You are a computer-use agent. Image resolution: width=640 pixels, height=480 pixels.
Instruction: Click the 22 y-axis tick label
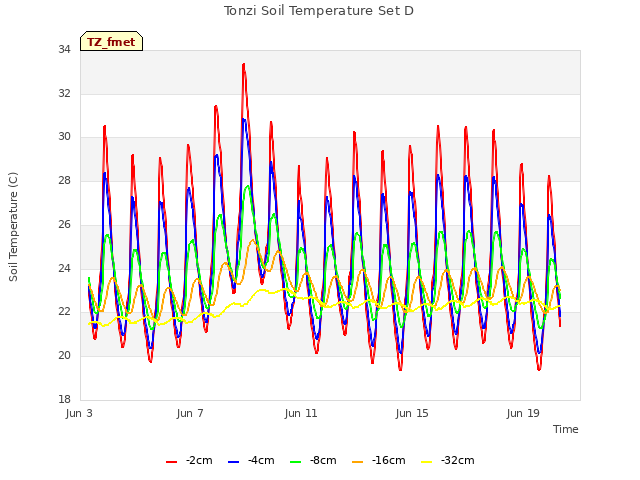click(64, 312)
